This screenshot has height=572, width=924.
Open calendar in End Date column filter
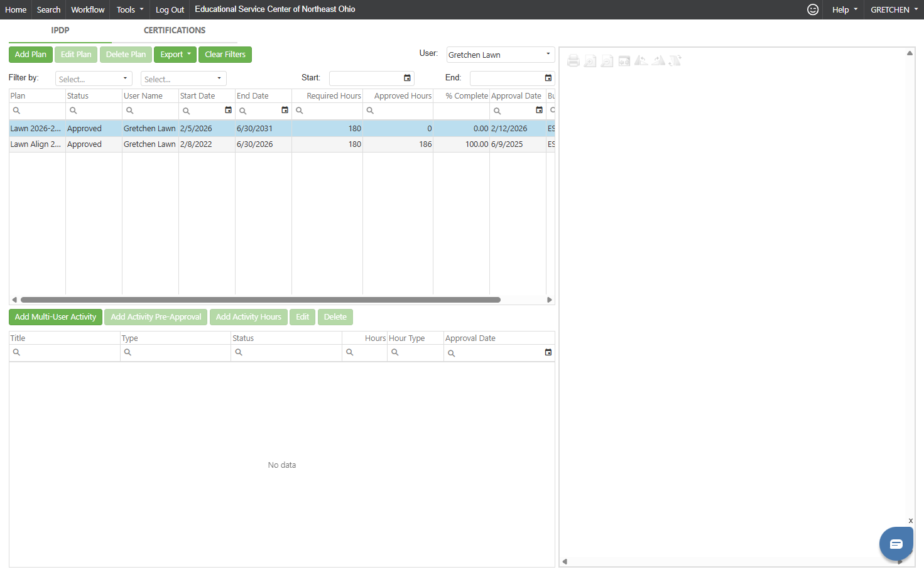click(x=285, y=110)
